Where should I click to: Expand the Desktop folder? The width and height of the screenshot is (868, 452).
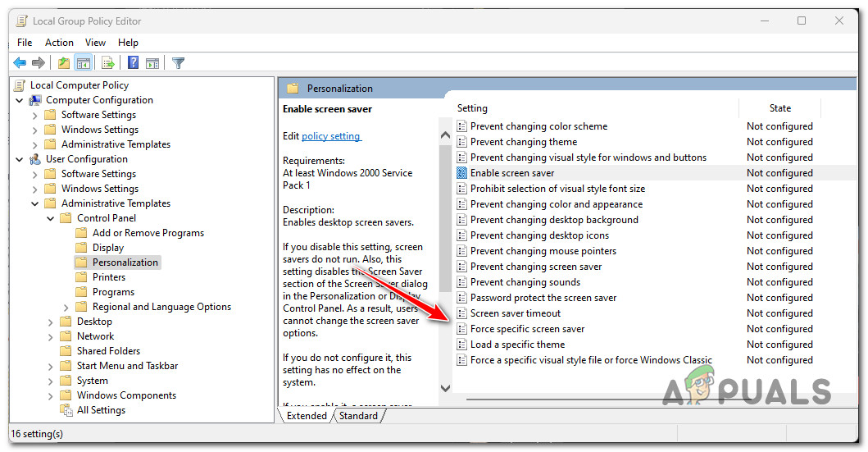click(50, 322)
